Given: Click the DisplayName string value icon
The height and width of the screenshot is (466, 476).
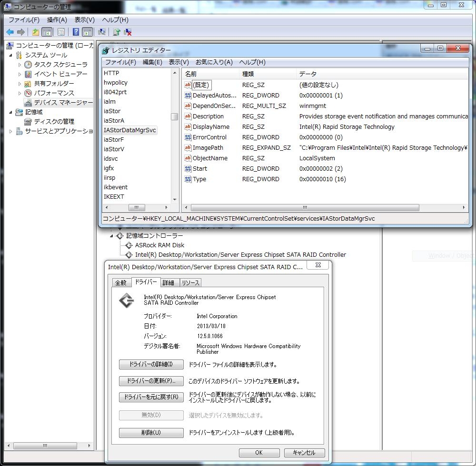Looking at the screenshot, I should (x=188, y=127).
